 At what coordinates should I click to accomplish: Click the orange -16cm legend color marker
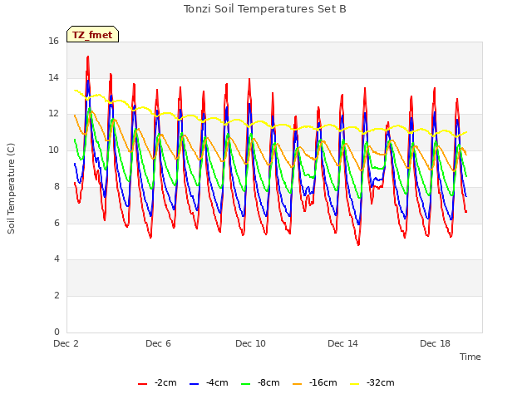pyautogui.click(x=298, y=384)
